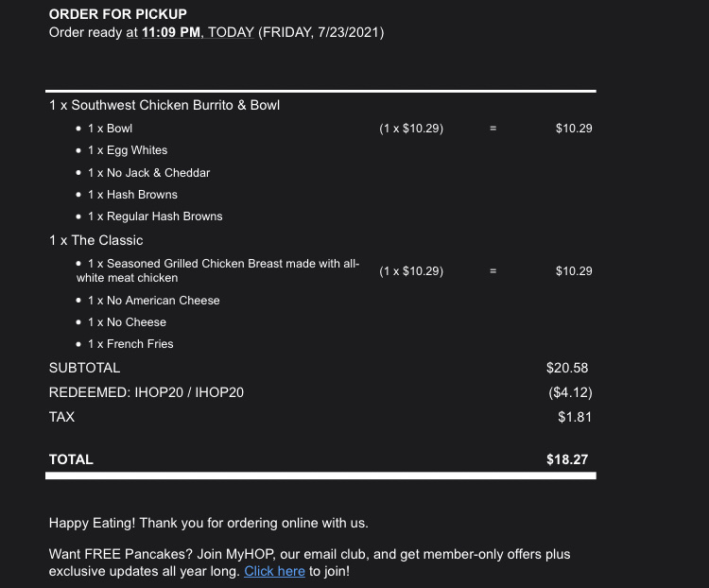Click the 11:09 PM order ready time
The width and height of the screenshot is (709, 588).
point(171,32)
